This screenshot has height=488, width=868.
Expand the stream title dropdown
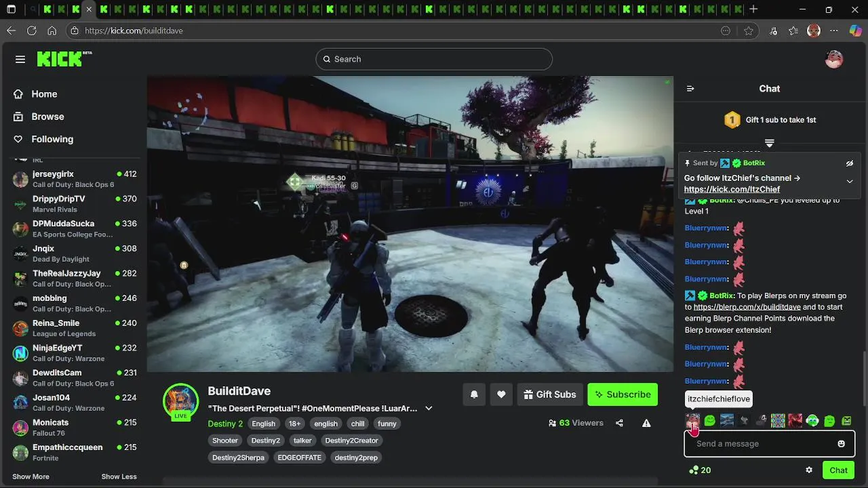click(429, 408)
